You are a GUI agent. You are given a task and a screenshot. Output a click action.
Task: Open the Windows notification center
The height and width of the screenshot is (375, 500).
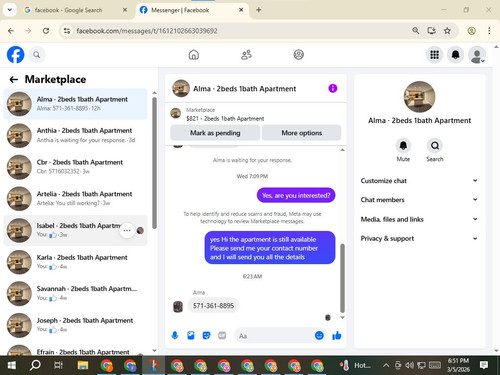click(484, 365)
